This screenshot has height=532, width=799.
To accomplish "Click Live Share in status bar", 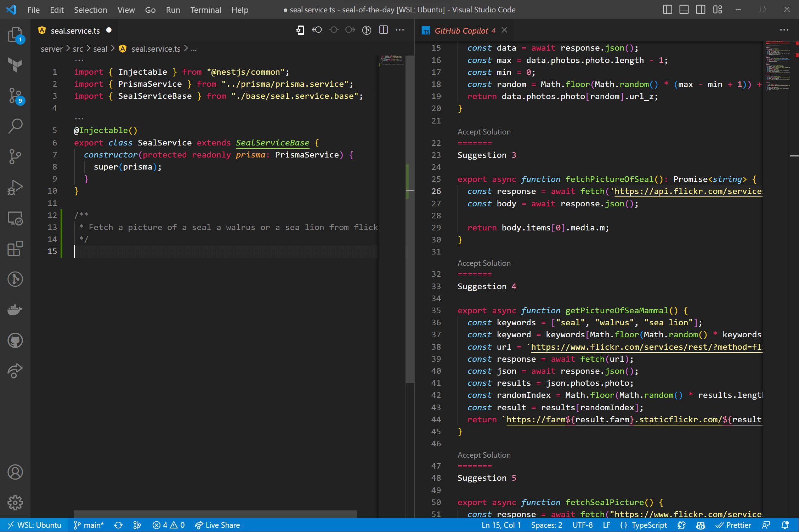I will coord(217,525).
